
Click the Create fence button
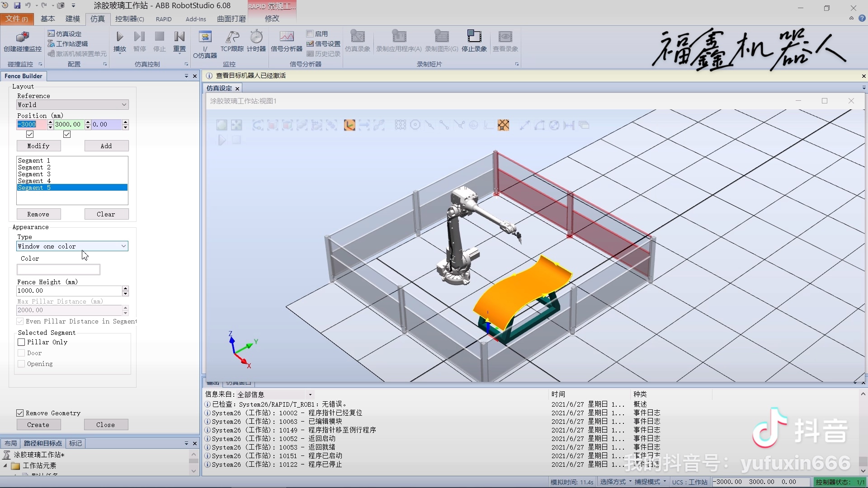coord(38,425)
